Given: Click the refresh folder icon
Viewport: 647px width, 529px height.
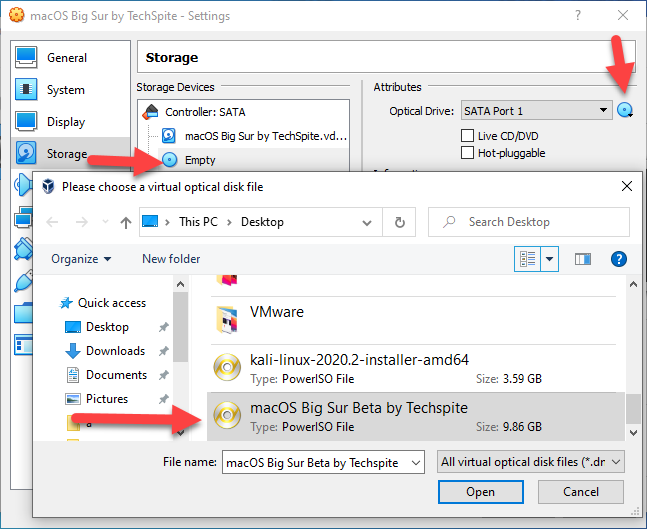Looking at the screenshot, I should [400, 222].
